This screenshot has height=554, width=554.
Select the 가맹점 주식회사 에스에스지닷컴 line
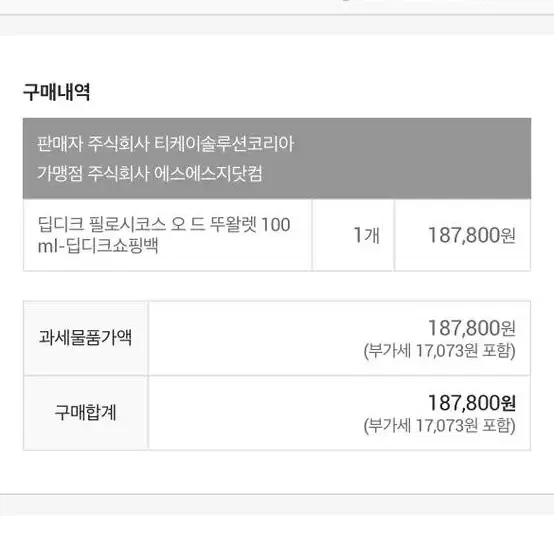[150, 173]
